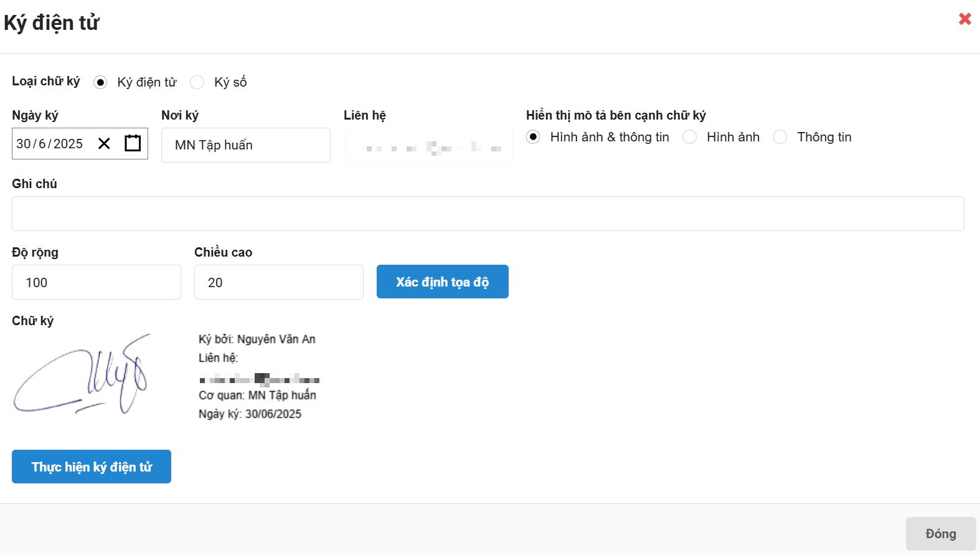980x555 pixels.
Task: Focus the Nơi ký input field
Action: [245, 145]
